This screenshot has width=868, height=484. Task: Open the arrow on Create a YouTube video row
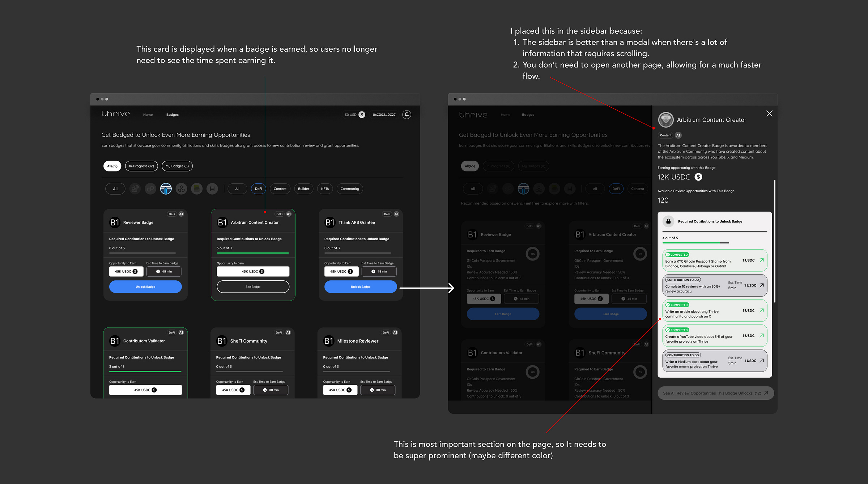point(761,335)
